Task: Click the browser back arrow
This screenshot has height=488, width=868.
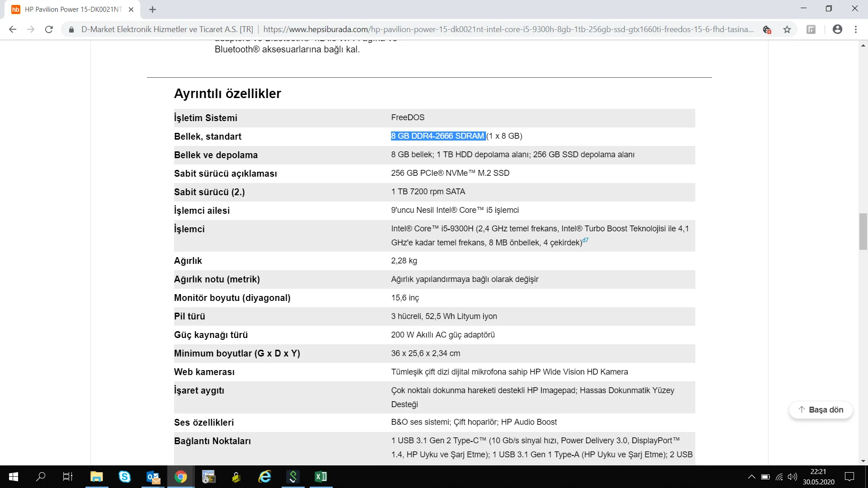Action: (x=13, y=29)
